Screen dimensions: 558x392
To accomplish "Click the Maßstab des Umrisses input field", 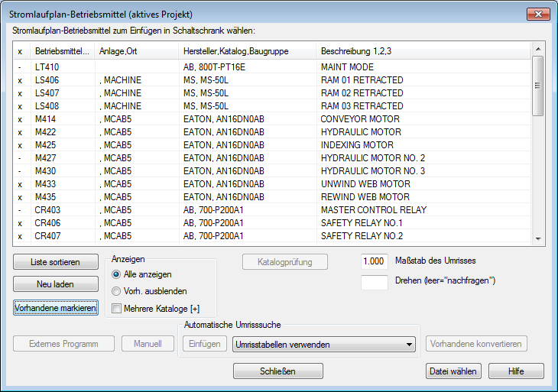I will [374, 261].
